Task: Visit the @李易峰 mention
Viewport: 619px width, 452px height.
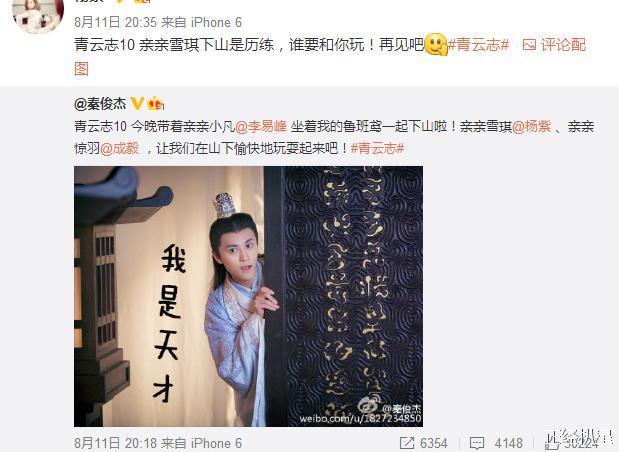Action: [x=261, y=126]
